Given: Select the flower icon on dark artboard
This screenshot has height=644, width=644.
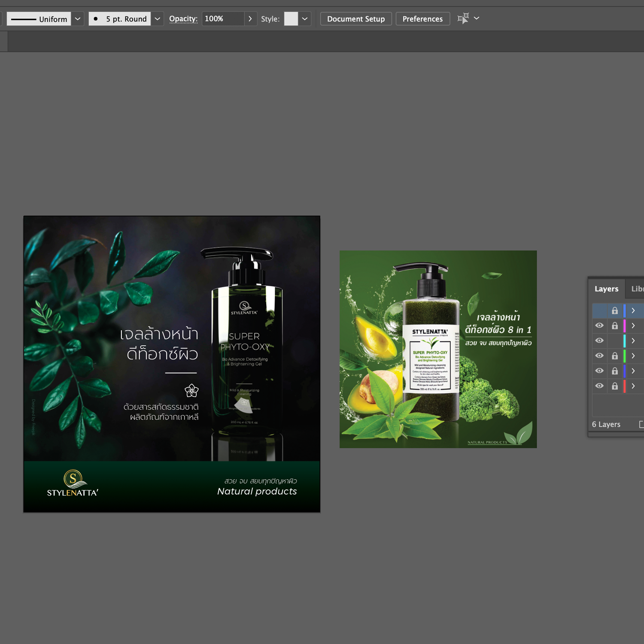Looking at the screenshot, I should 191,390.
